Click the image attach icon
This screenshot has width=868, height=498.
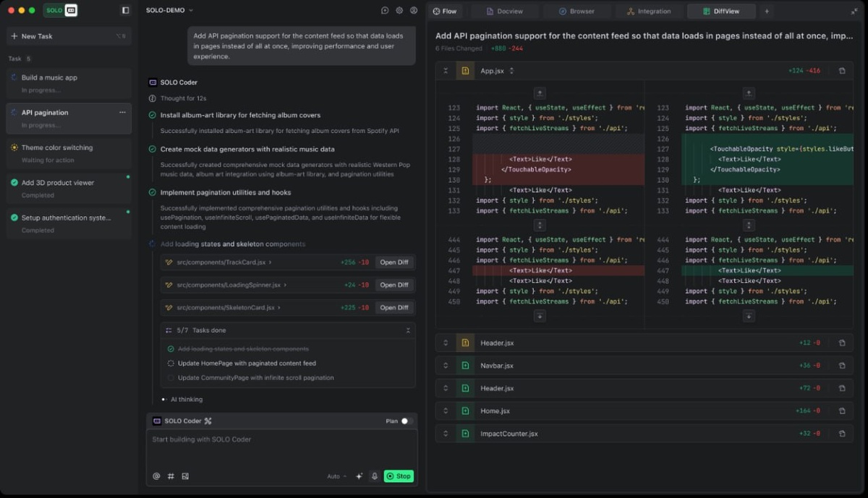coord(185,476)
